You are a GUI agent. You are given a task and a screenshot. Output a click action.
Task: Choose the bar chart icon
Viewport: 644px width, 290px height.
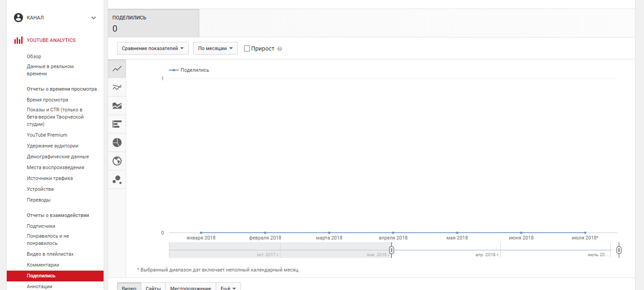coord(117,124)
